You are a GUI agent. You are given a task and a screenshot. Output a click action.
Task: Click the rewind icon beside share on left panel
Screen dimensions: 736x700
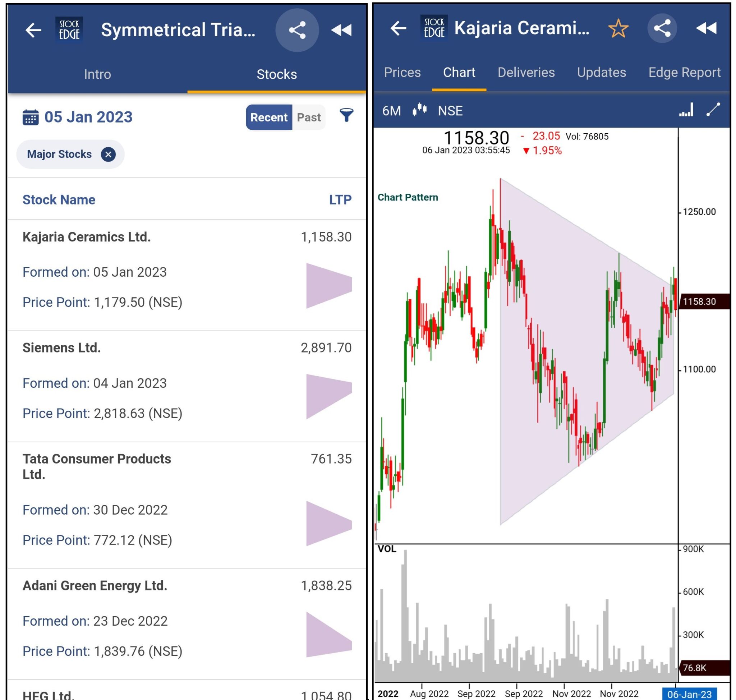pos(340,31)
